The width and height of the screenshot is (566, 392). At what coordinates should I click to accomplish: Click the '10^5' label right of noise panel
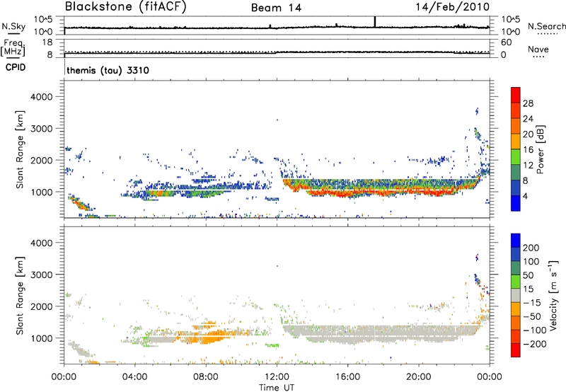pyautogui.click(x=510, y=19)
